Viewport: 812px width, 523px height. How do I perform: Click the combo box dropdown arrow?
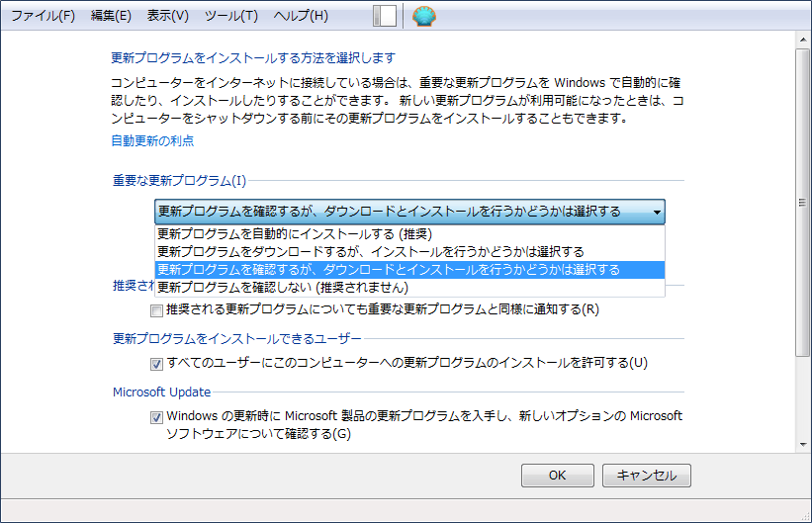[x=657, y=212]
